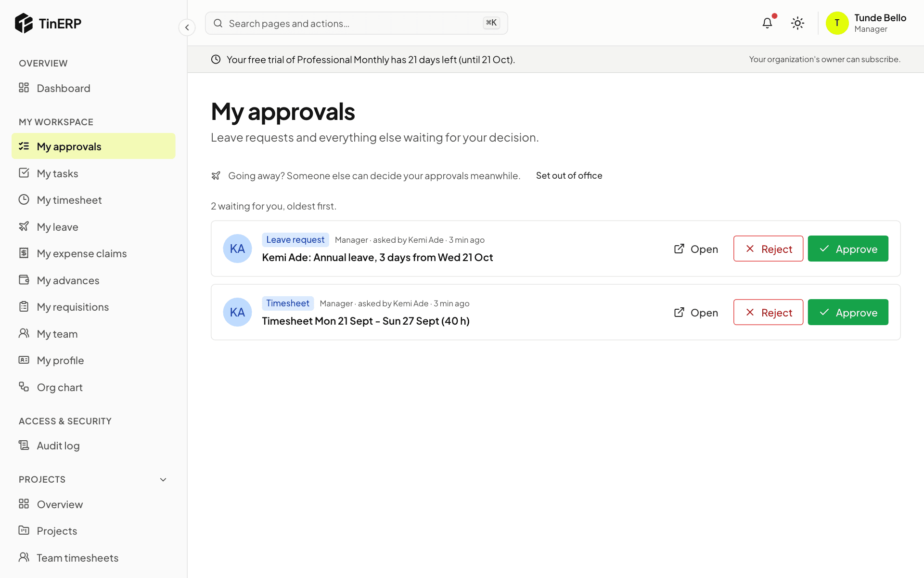The height and width of the screenshot is (578, 924).
Task: Click KA avatar on leave request card
Action: (237, 249)
